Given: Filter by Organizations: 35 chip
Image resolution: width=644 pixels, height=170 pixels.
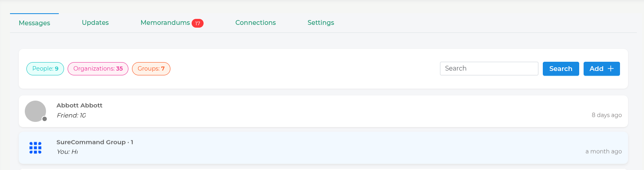Looking at the screenshot, I should (x=98, y=69).
